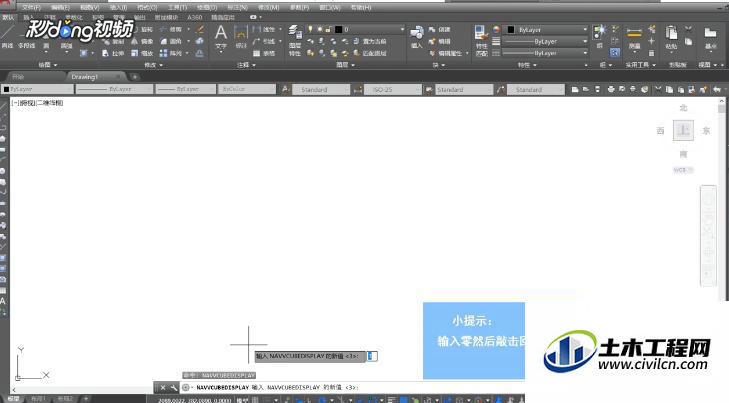Viewport: 729px width, 403px height.
Task: Click the 标注 dimension tool icon
Action: point(241,37)
